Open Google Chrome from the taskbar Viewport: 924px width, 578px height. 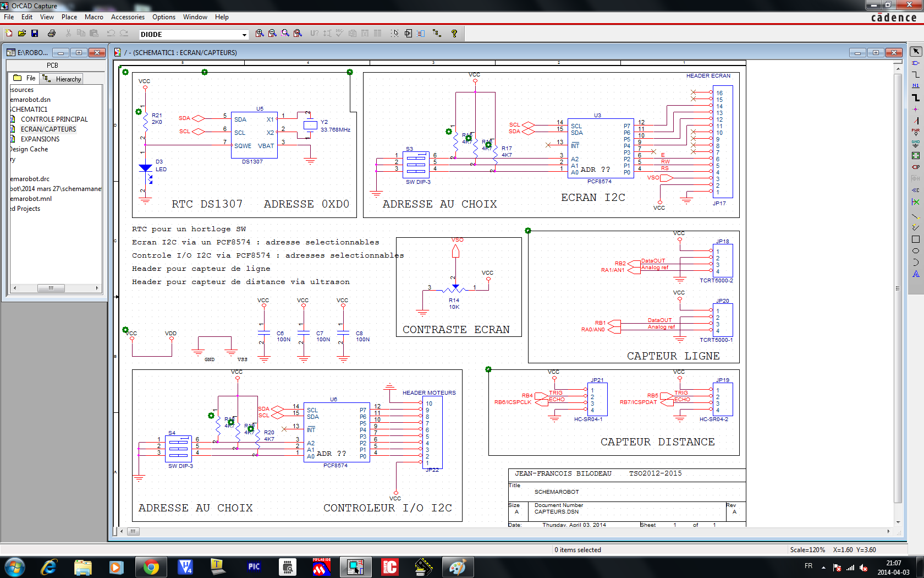[x=151, y=567]
